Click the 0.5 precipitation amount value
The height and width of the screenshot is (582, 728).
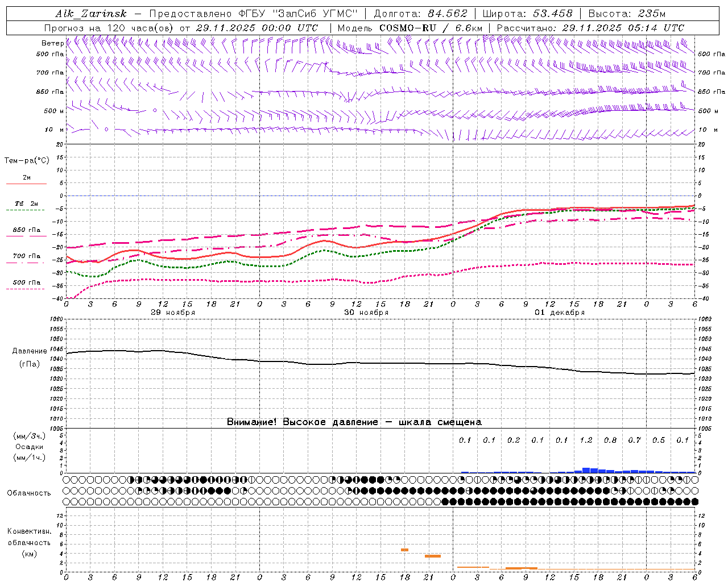659,440
